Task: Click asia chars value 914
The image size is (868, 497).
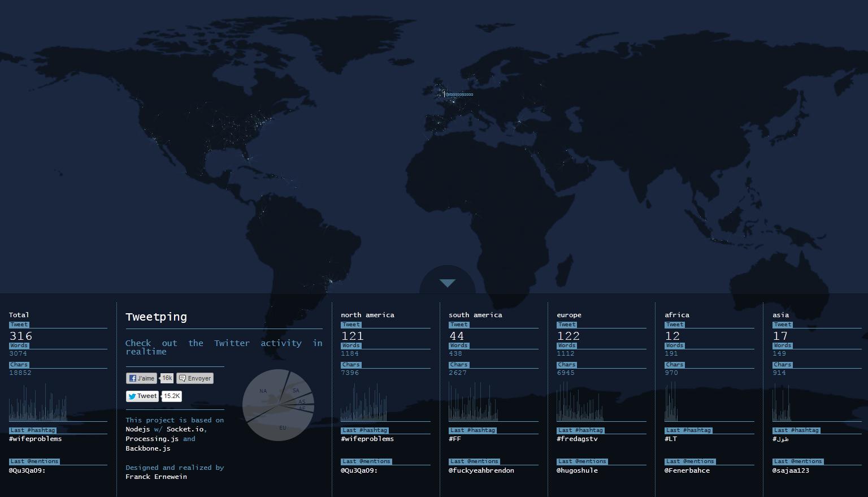Action: [x=779, y=373]
